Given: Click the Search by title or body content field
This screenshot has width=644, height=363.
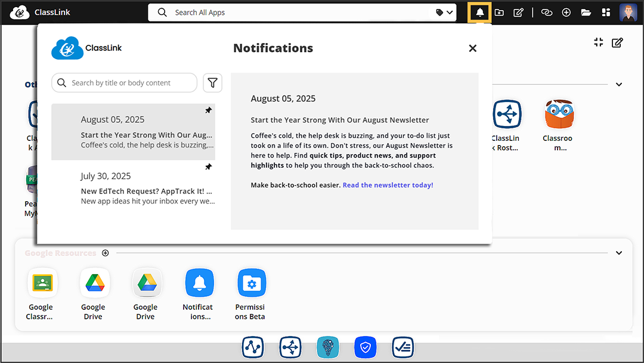Looking at the screenshot, I should [x=124, y=82].
